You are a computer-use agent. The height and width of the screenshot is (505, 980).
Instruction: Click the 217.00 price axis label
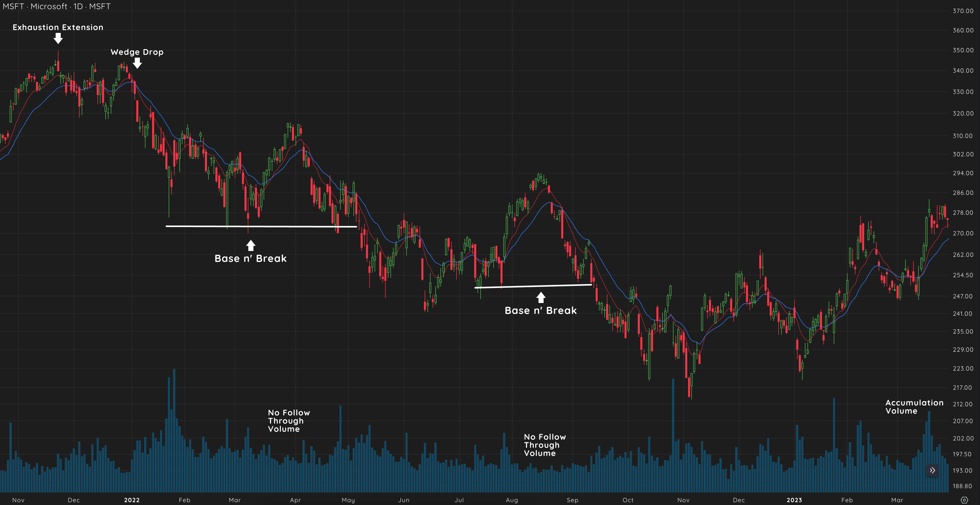click(963, 388)
